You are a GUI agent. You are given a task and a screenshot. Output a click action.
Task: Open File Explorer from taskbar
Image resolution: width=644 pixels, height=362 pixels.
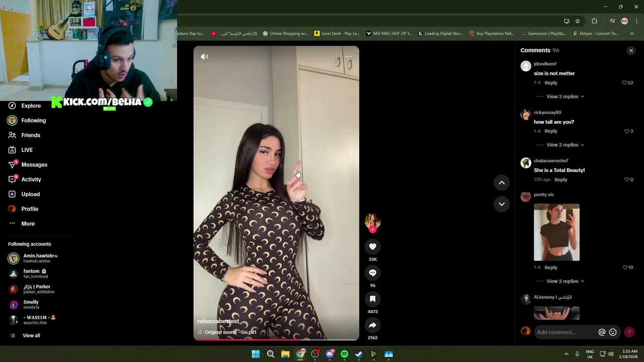pyautogui.click(x=285, y=354)
